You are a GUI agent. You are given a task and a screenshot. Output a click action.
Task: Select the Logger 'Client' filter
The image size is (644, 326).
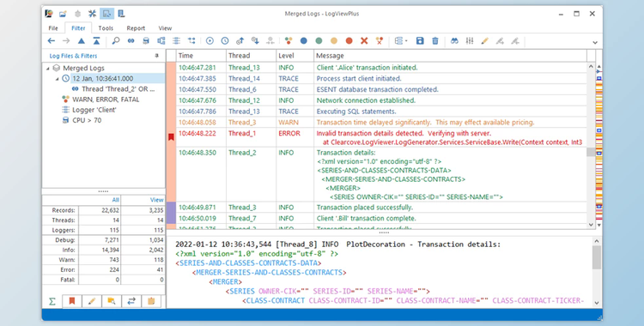[94, 110]
